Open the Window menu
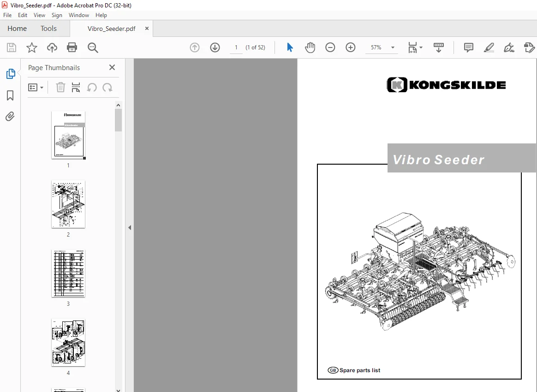 (79, 15)
